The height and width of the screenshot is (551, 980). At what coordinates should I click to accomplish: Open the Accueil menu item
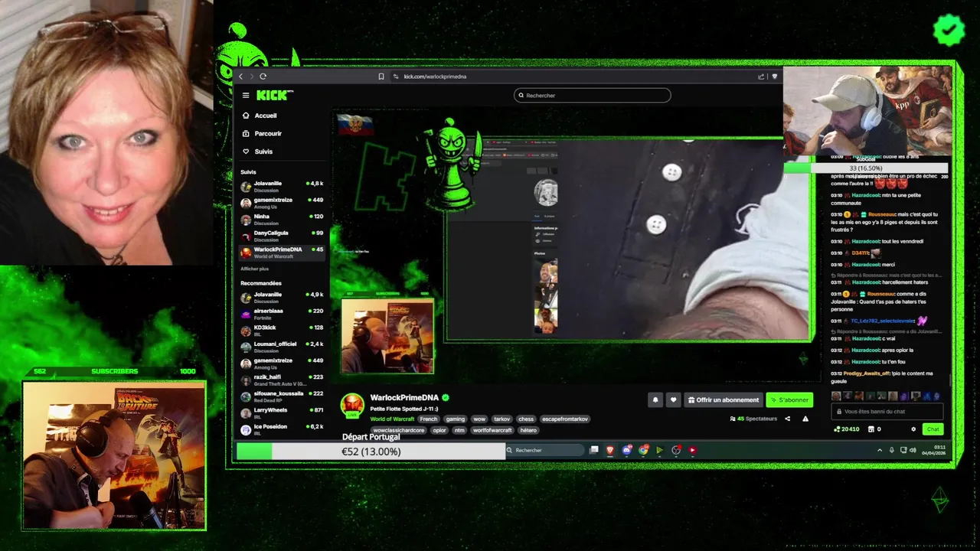click(259, 116)
